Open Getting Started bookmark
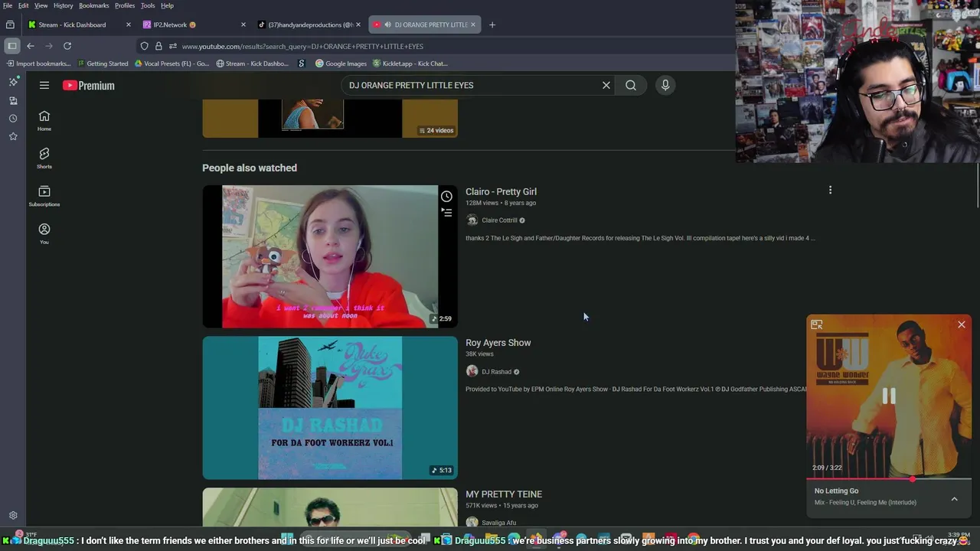Image resolution: width=980 pixels, height=551 pixels. pyautogui.click(x=103, y=64)
